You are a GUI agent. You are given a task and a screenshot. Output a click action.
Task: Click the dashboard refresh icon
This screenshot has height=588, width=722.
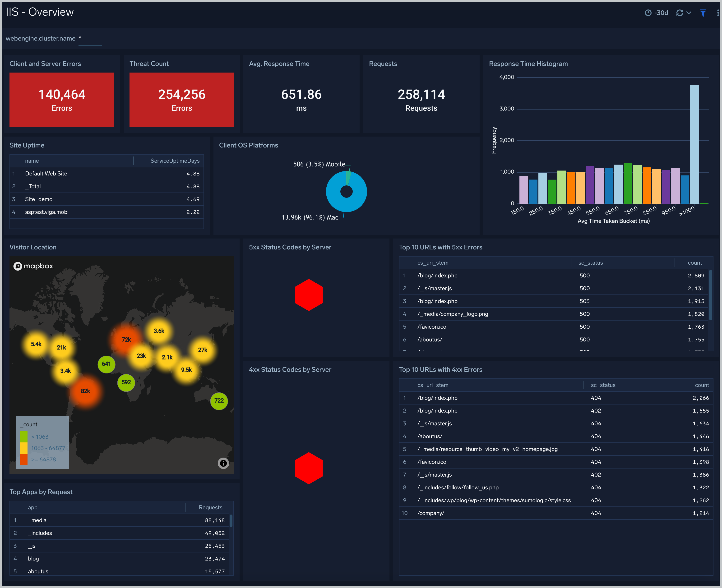point(679,13)
